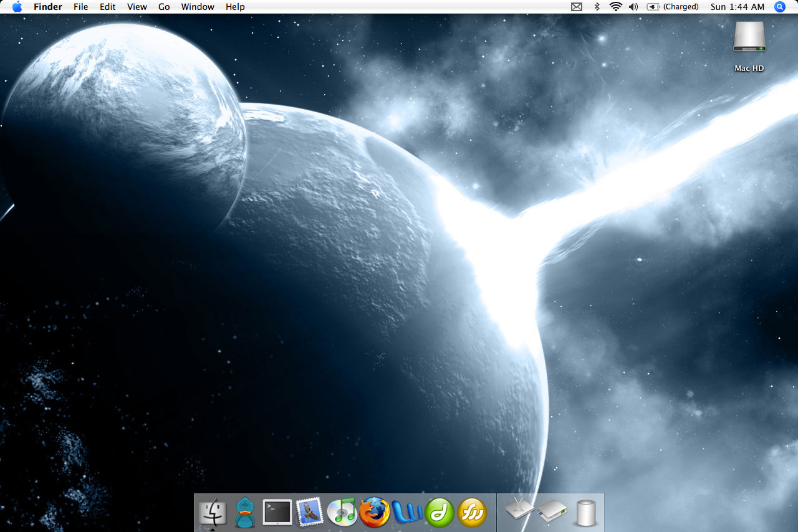Open the Help menu
This screenshot has width=798, height=532.
235,7
